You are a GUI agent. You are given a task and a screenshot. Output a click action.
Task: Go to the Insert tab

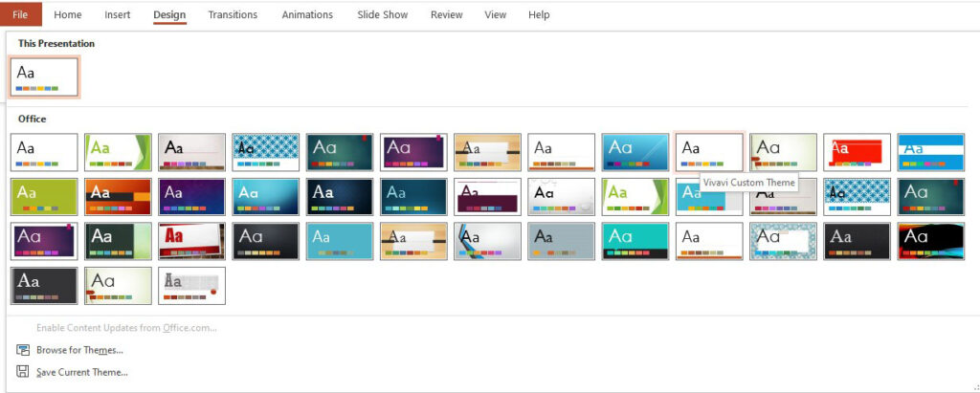click(x=118, y=14)
